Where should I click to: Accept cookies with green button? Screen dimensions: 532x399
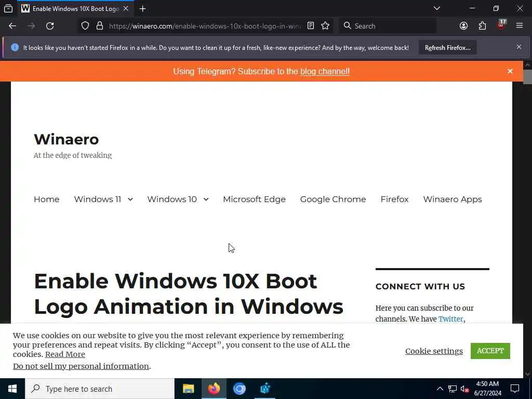click(490, 351)
